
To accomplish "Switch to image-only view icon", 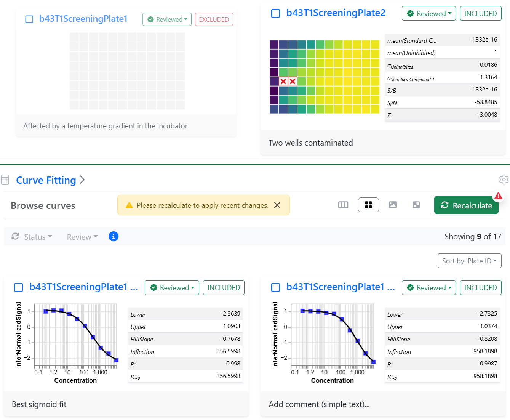I will tap(393, 205).
